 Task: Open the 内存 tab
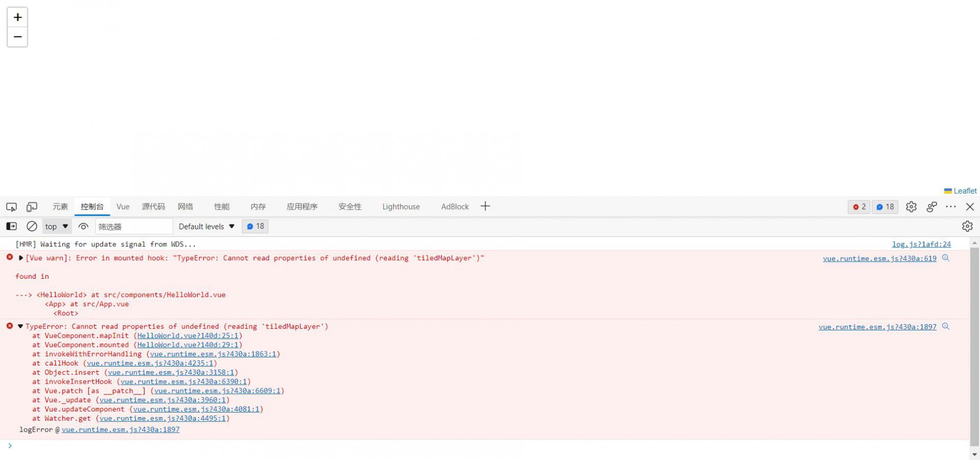(x=258, y=207)
